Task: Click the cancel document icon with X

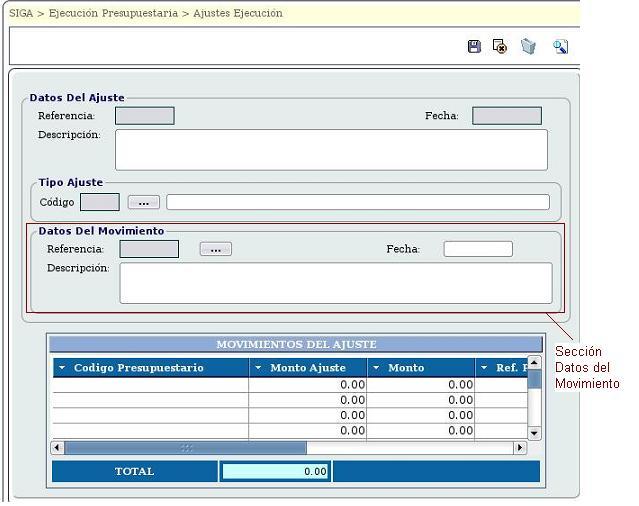Action: coord(500,47)
